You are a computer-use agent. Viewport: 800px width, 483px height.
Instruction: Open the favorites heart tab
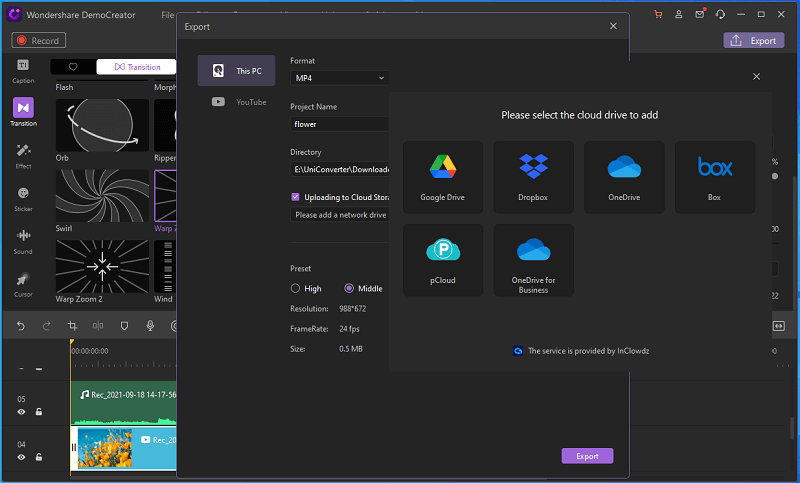click(73, 67)
